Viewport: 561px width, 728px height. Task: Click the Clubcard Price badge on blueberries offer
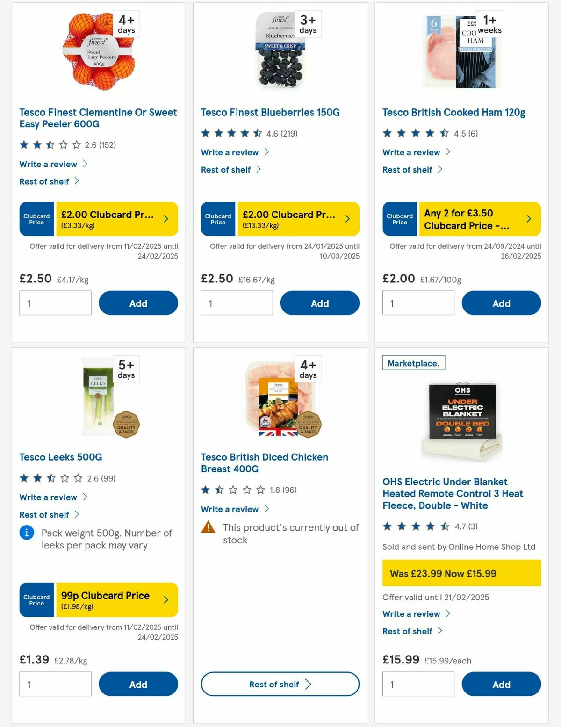point(217,218)
